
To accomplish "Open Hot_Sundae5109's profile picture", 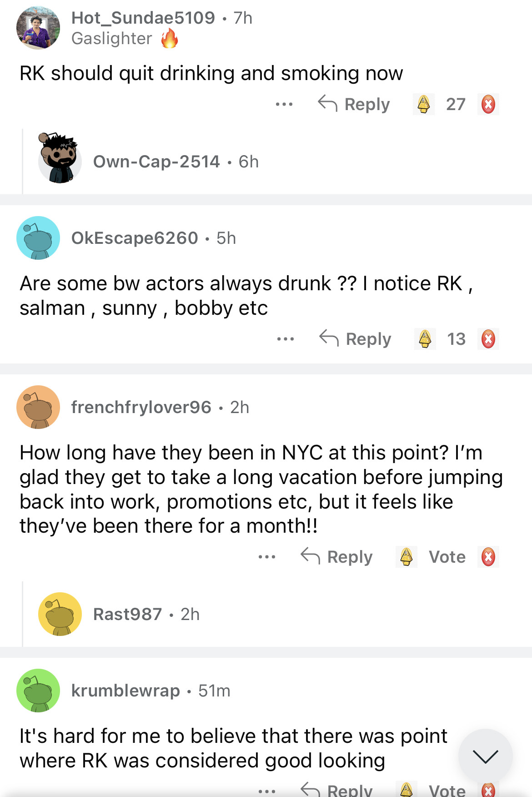I will tap(38, 28).
